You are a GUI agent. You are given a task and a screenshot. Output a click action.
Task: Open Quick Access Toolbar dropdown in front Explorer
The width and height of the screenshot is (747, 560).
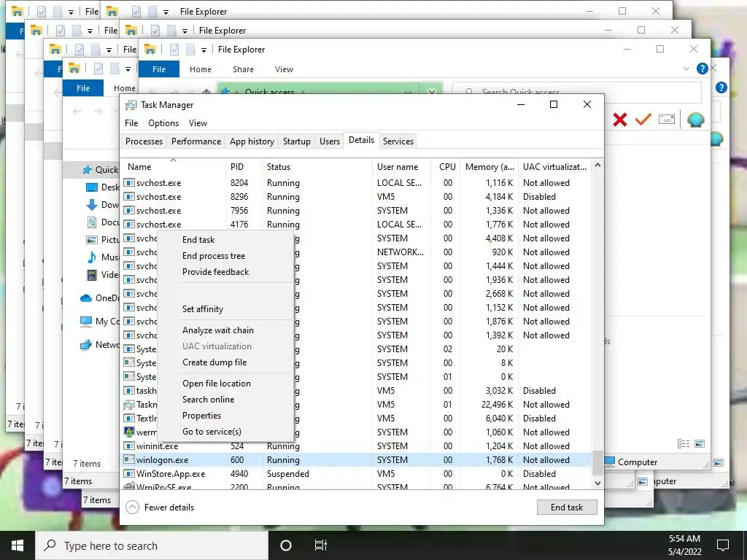[204, 50]
